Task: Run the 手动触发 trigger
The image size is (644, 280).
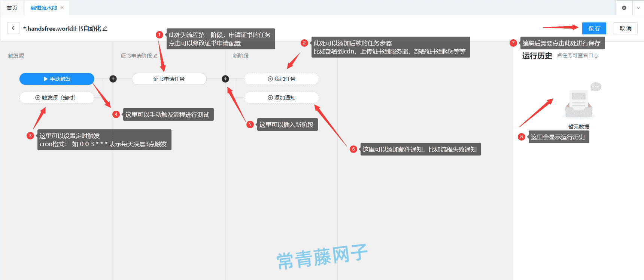Action: (57, 79)
